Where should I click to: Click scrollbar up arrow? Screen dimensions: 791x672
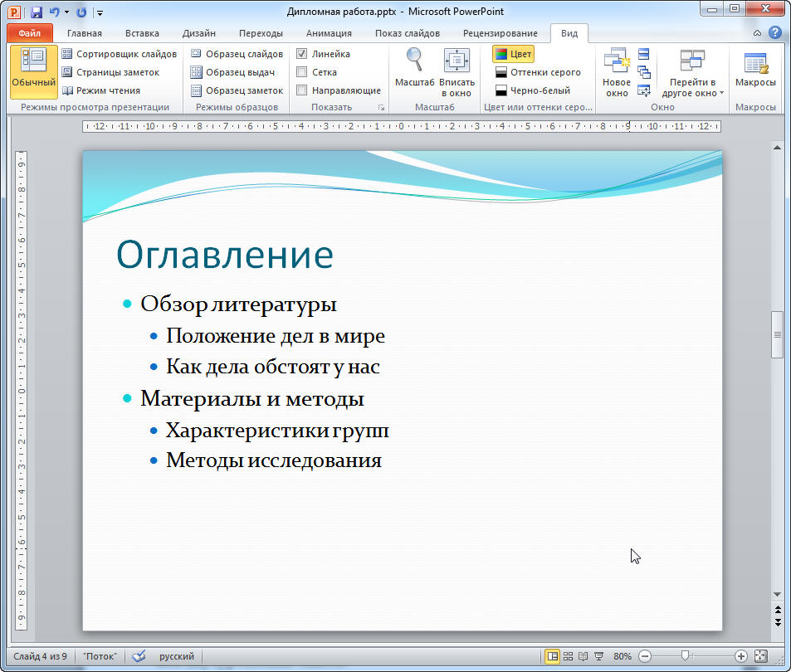pyautogui.click(x=777, y=147)
